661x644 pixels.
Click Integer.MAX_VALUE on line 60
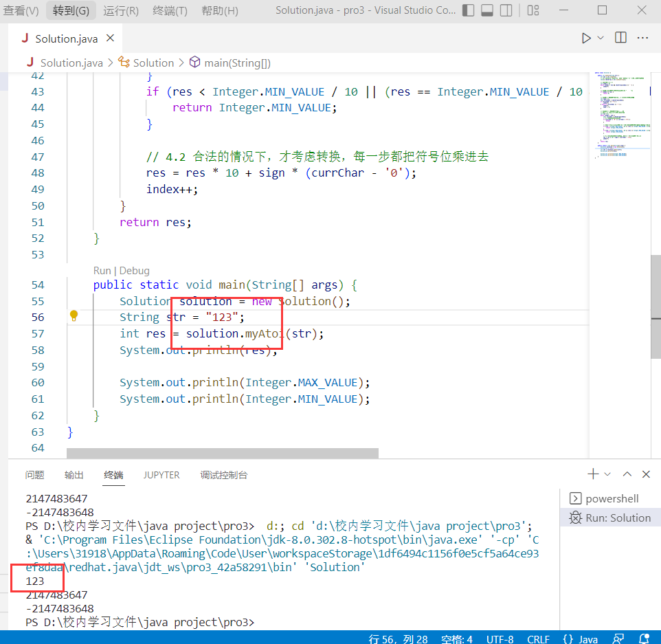point(302,383)
